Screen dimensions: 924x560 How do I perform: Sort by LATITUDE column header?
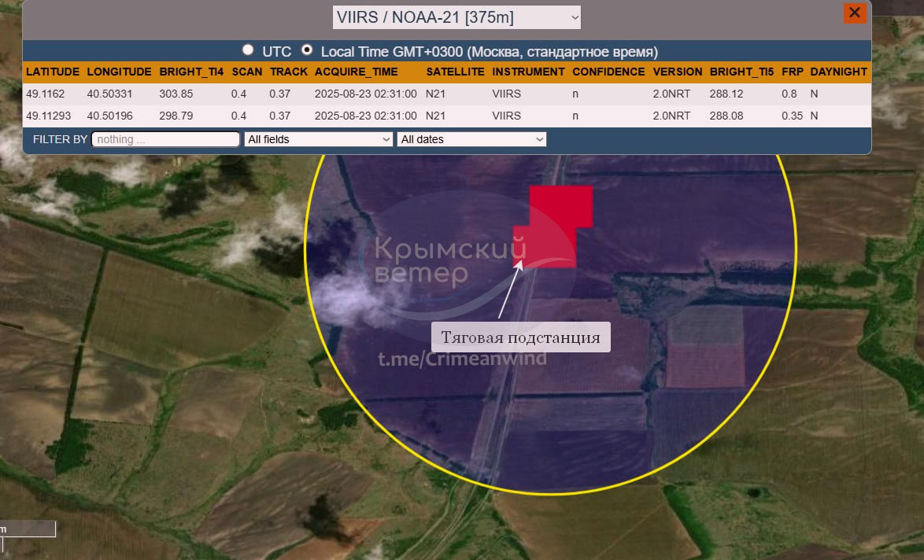click(53, 72)
